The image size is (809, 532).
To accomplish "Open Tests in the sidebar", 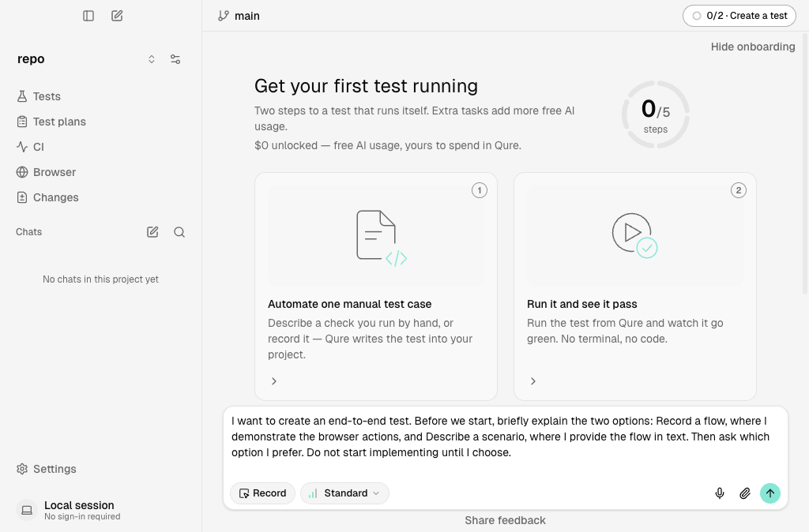I will pos(39,96).
